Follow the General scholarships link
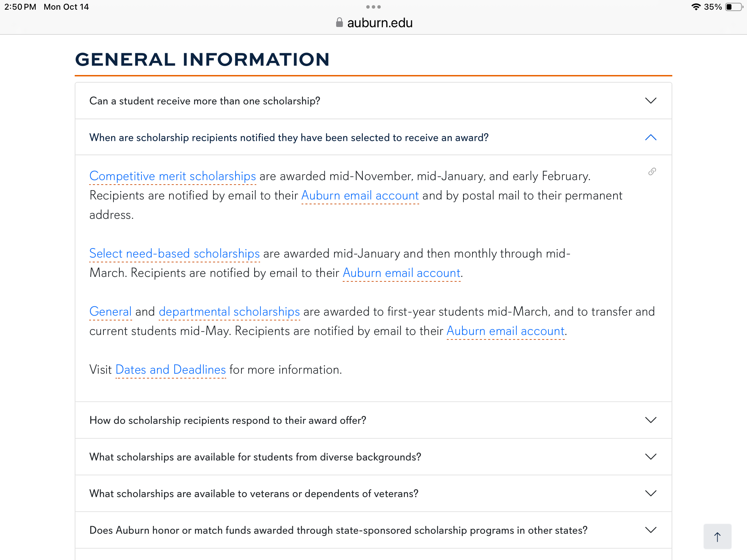The height and width of the screenshot is (560, 747). [x=110, y=312]
